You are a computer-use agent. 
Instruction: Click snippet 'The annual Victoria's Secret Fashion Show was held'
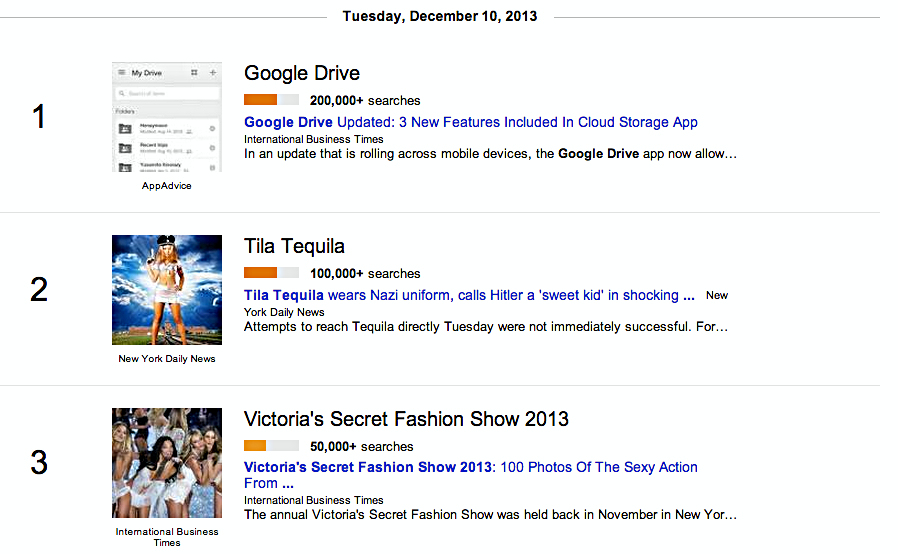point(490,514)
